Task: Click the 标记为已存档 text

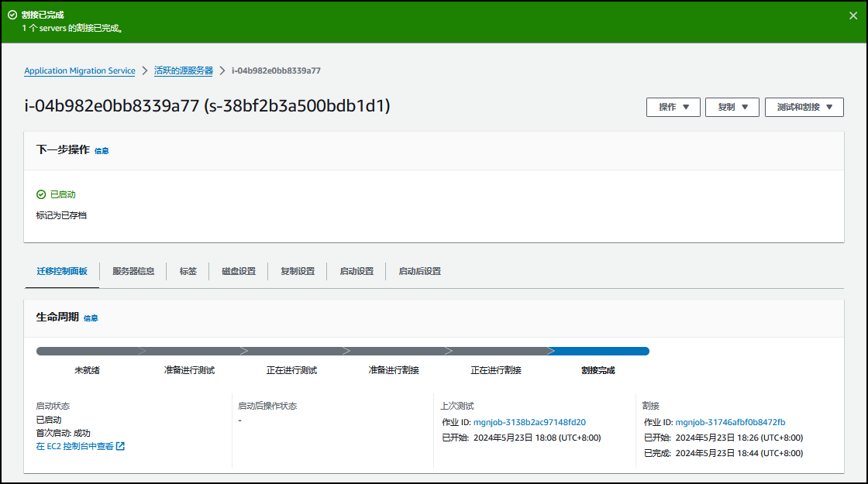Action: 61,216
